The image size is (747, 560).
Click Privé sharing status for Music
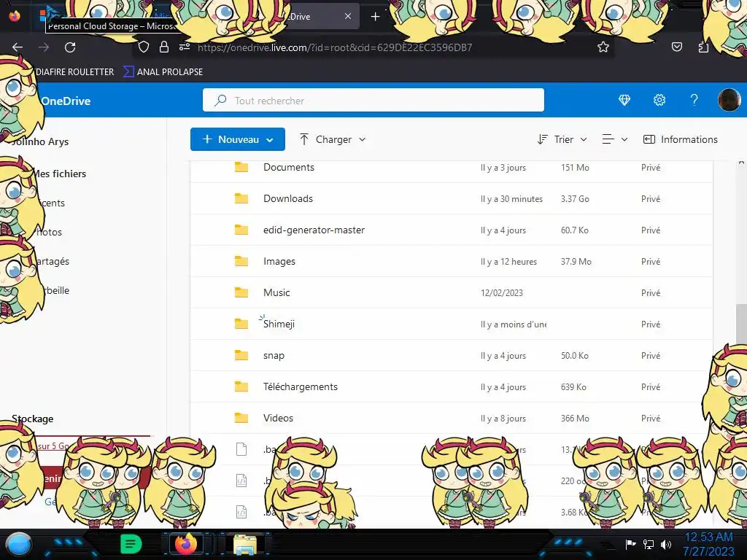tap(651, 293)
